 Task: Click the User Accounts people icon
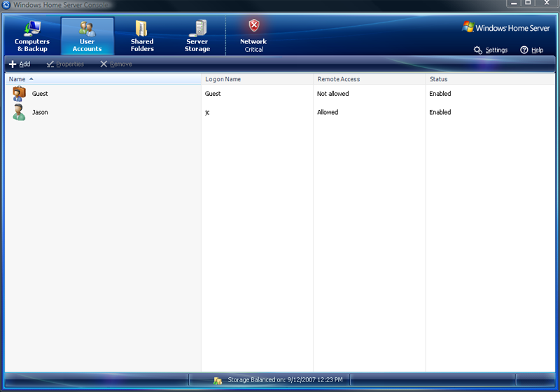tap(87, 29)
